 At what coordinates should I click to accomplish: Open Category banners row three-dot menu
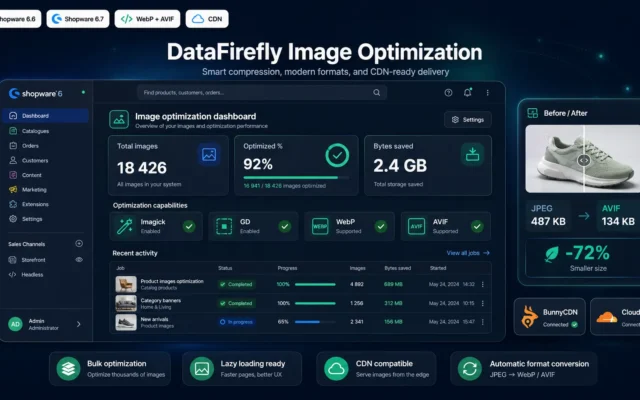pos(483,303)
